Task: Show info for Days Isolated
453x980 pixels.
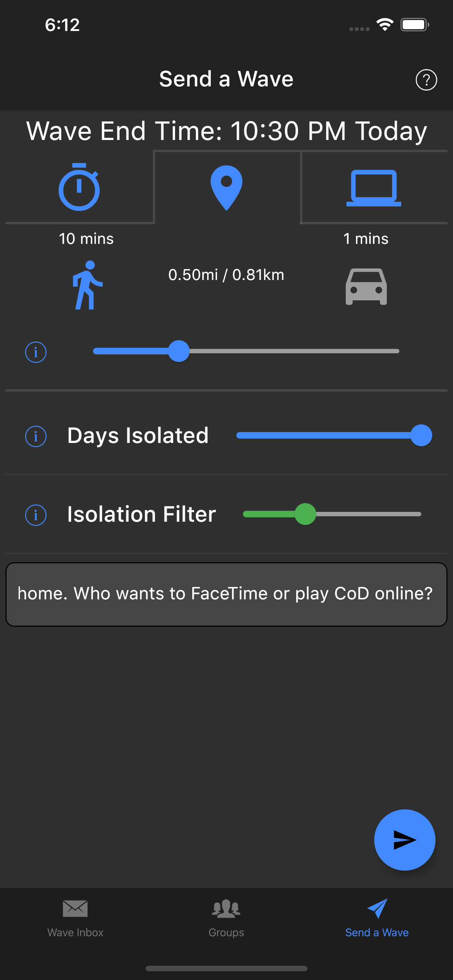Action: coord(36,436)
